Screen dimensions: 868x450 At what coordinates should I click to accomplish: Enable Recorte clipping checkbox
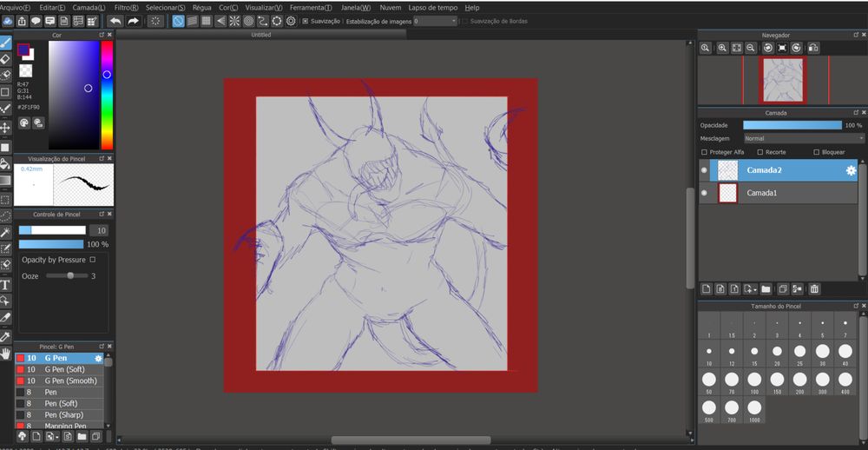tap(760, 152)
